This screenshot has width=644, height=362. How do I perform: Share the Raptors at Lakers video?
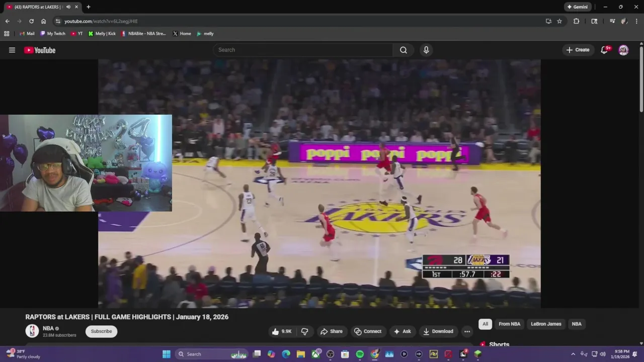pos(332,331)
